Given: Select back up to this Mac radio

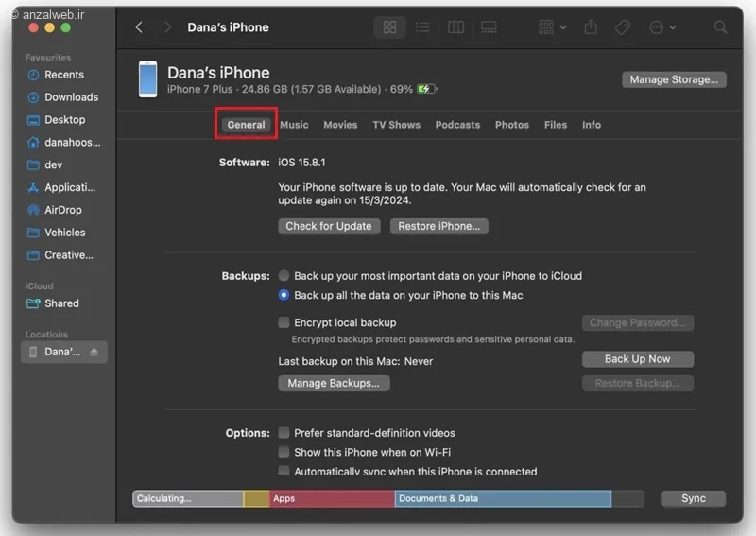Looking at the screenshot, I should pos(283,295).
